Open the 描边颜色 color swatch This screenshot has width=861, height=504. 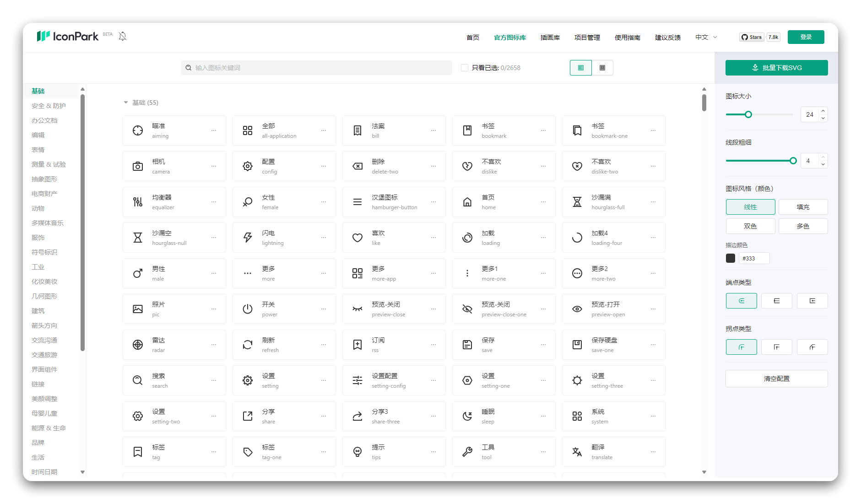730,258
